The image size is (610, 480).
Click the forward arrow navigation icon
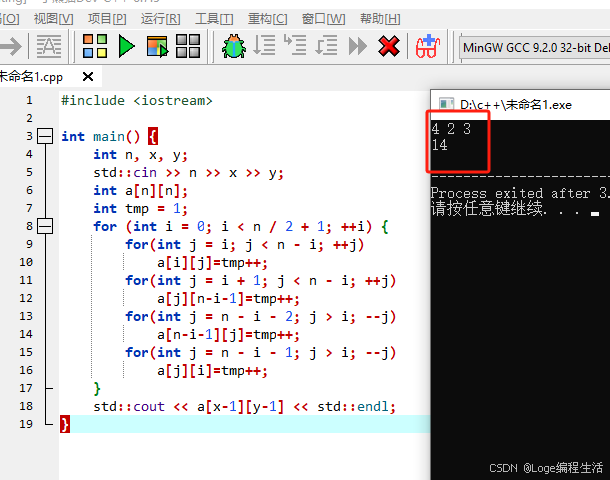11,46
